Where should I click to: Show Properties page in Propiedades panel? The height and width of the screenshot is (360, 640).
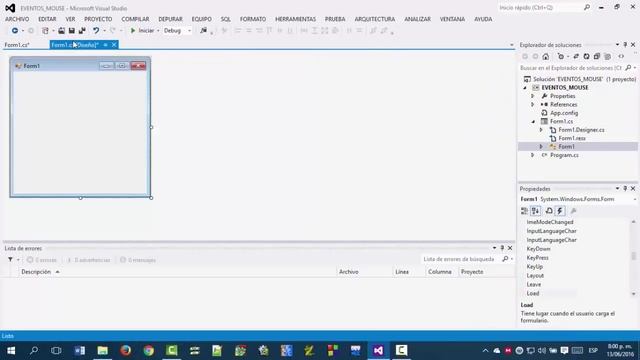click(549, 211)
